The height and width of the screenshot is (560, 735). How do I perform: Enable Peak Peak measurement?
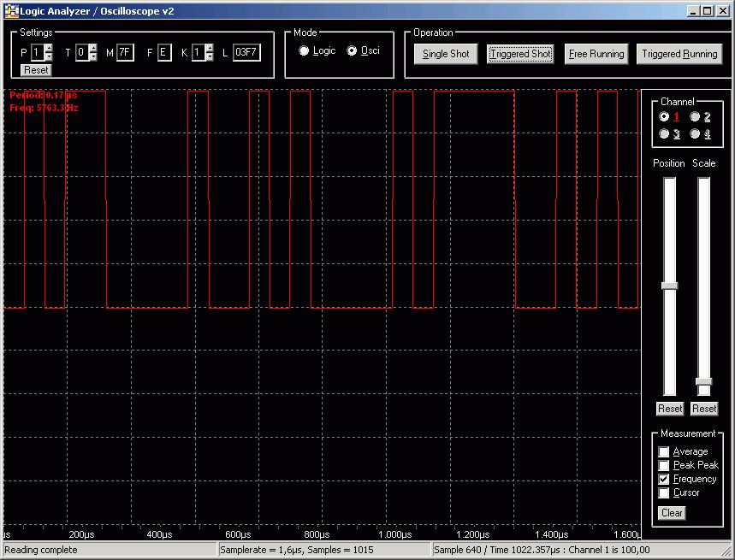tap(664, 466)
